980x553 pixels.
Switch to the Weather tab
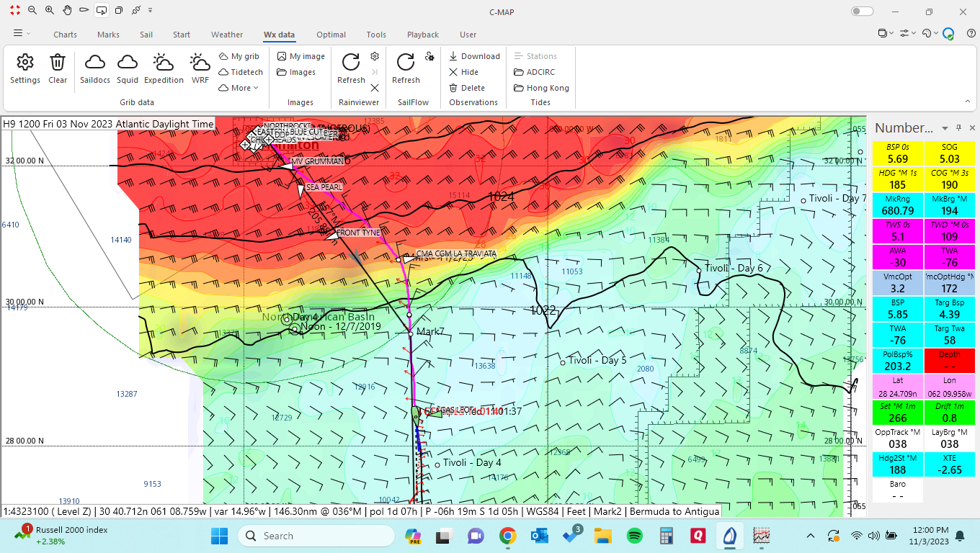[x=227, y=35]
